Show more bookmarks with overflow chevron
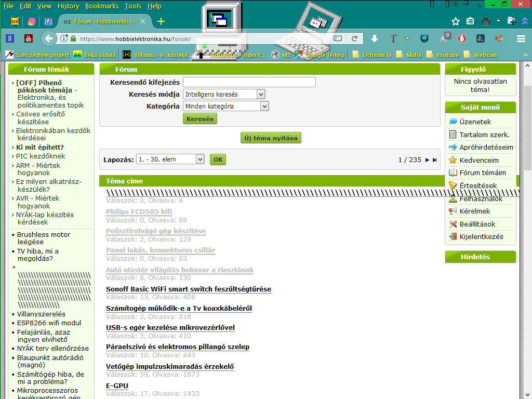The image size is (532, 399). 526,55
